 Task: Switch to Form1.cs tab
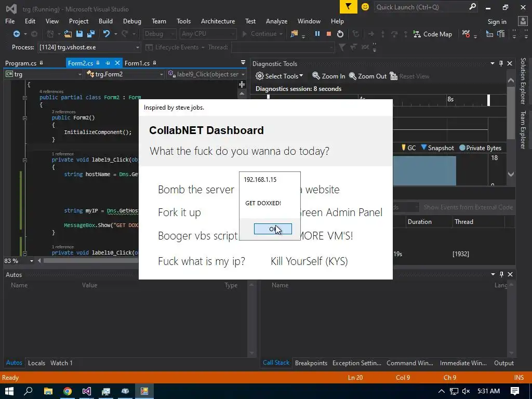[x=137, y=63]
